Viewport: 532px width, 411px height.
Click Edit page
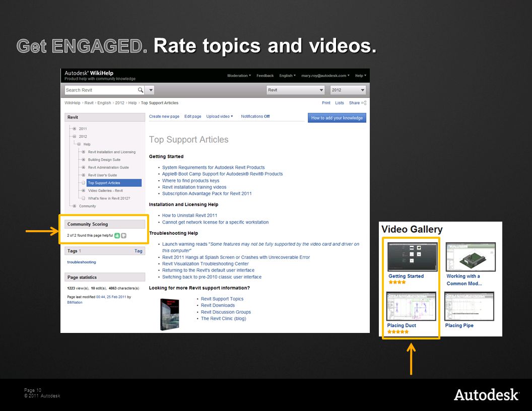click(193, 116)
